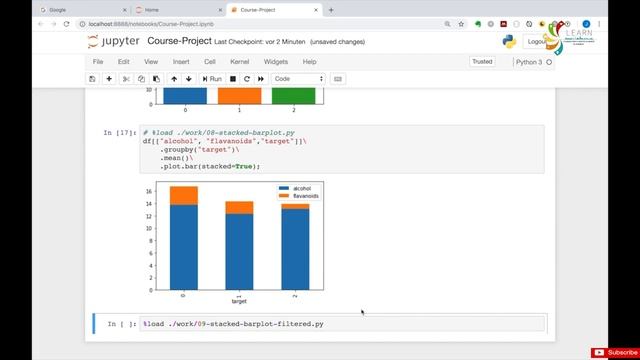Click the YouTube Subscribe button

pyautogui.click(x=616, y=353)
